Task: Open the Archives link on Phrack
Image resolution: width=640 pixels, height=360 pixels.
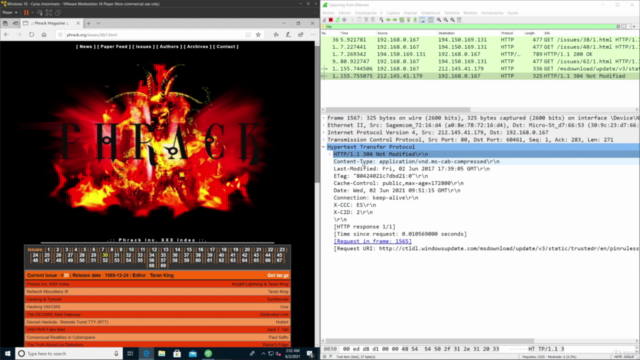Action: 197,47
